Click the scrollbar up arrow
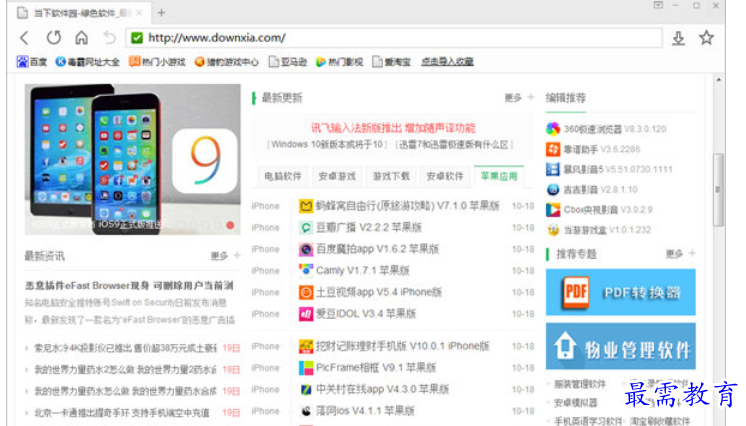746x426 pixels. click(x=718, y=79)
